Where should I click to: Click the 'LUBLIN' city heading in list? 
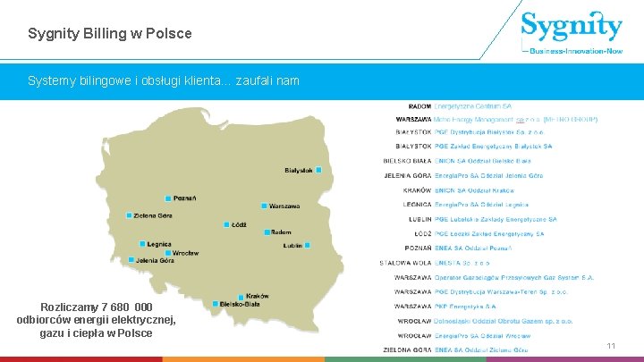[420, 220]
